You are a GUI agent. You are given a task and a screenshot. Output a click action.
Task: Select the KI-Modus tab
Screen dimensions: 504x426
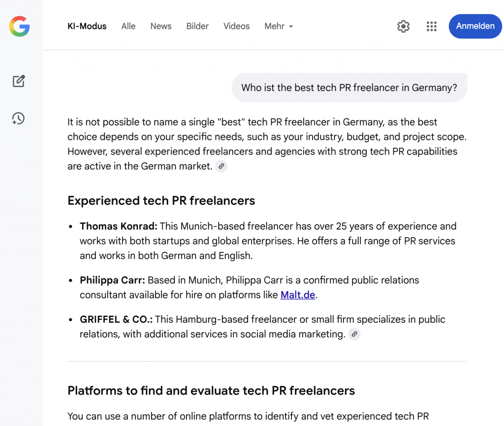coord(87,27)
